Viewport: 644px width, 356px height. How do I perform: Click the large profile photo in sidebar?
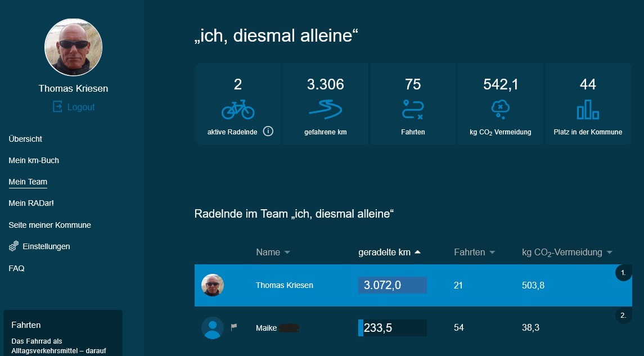point(73,47)
